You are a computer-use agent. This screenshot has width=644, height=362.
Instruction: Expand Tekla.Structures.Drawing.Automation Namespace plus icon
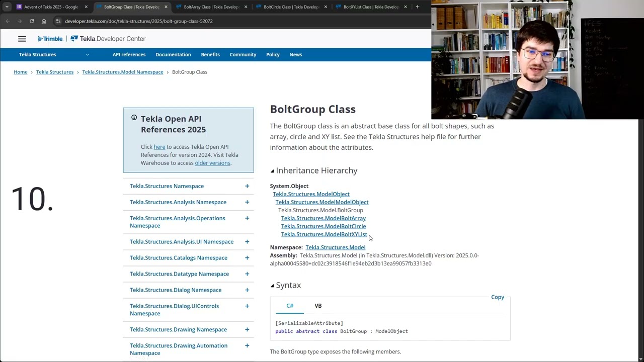(247, 346)
